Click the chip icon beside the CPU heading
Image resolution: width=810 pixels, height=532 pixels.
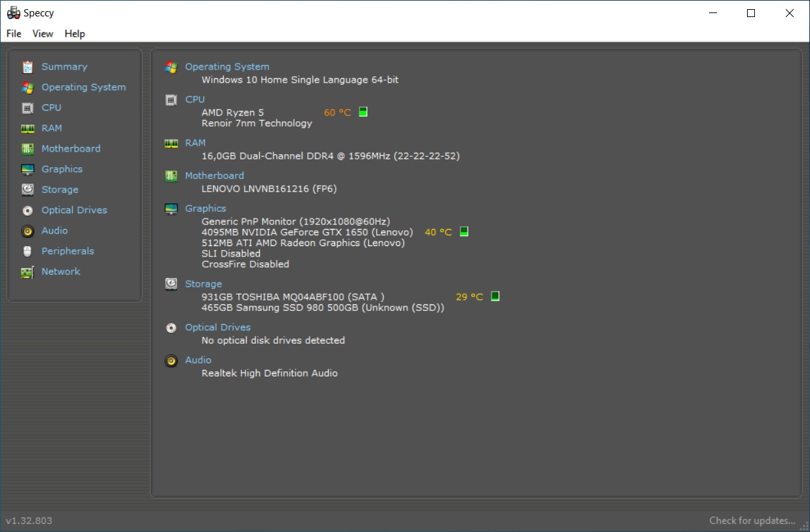171,100
